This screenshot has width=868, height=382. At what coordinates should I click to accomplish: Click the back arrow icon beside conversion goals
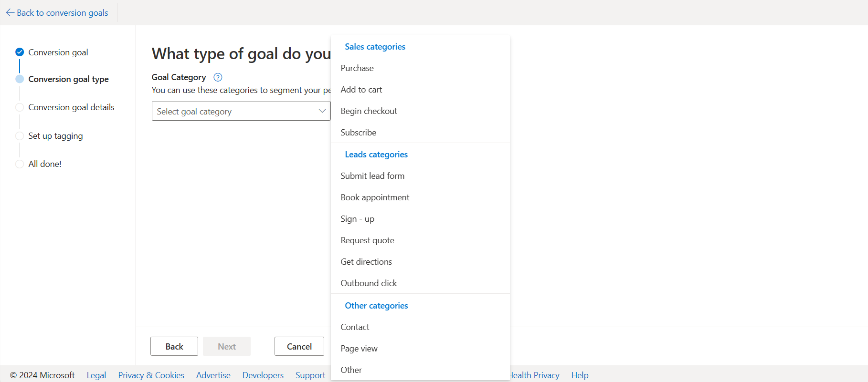(10, 13)
